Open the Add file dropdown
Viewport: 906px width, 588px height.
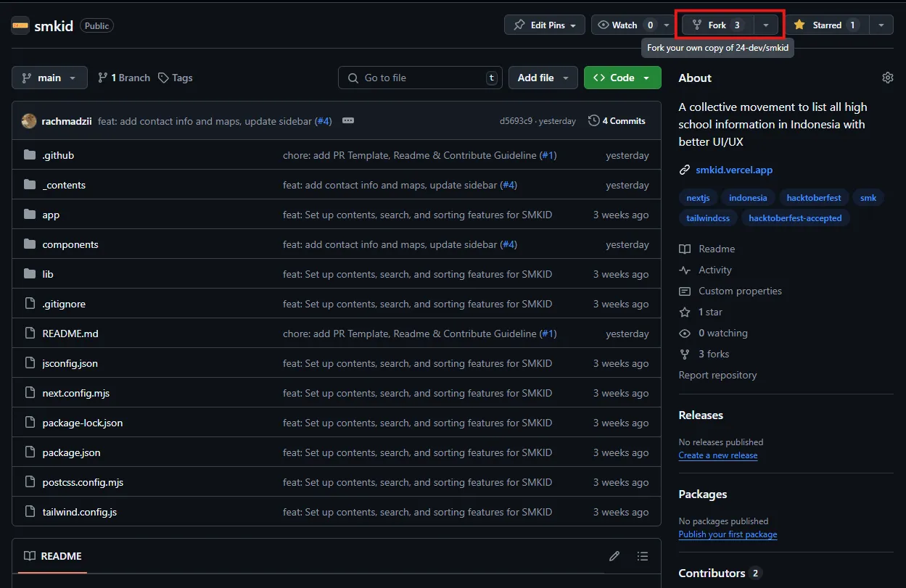click(543, 78)
